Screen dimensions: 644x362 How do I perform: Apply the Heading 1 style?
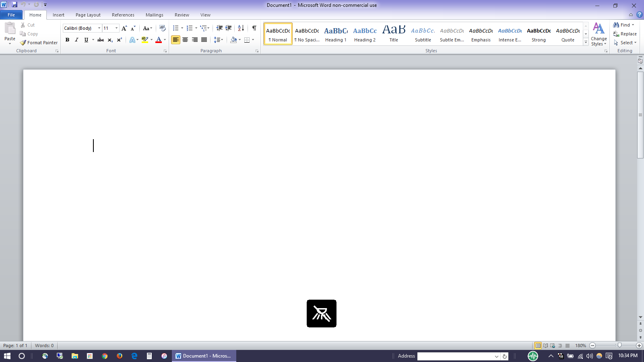click(x=336, y=34)
